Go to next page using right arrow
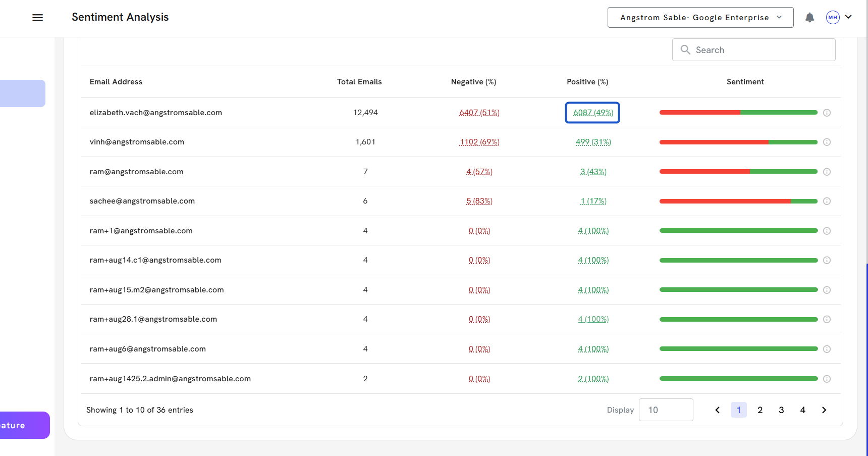The width and height of the screenshot is (868, 456). tap(824, 410)
